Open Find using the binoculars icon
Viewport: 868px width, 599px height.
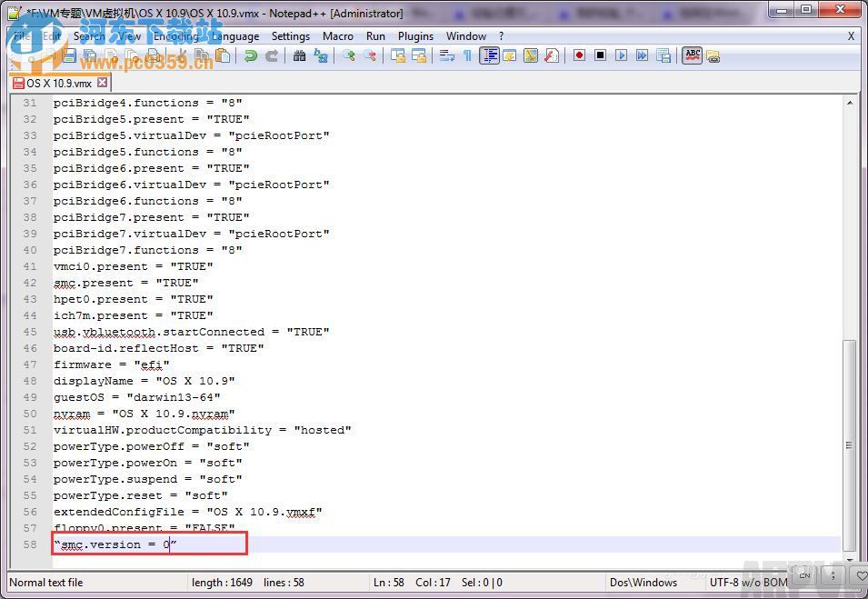pyautogui.click(x=299, y=55)
